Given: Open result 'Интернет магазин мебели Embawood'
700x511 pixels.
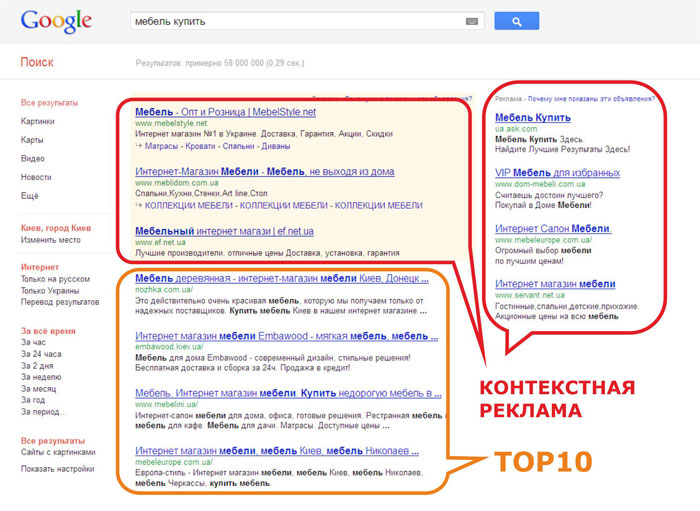Looking at the screenshot, I should point(287,336).
